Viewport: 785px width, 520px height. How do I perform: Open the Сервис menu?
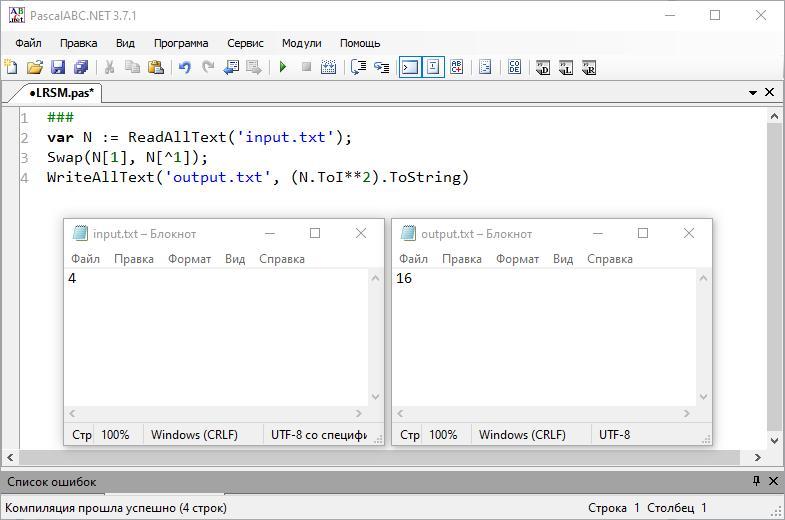tap(245, 43)
